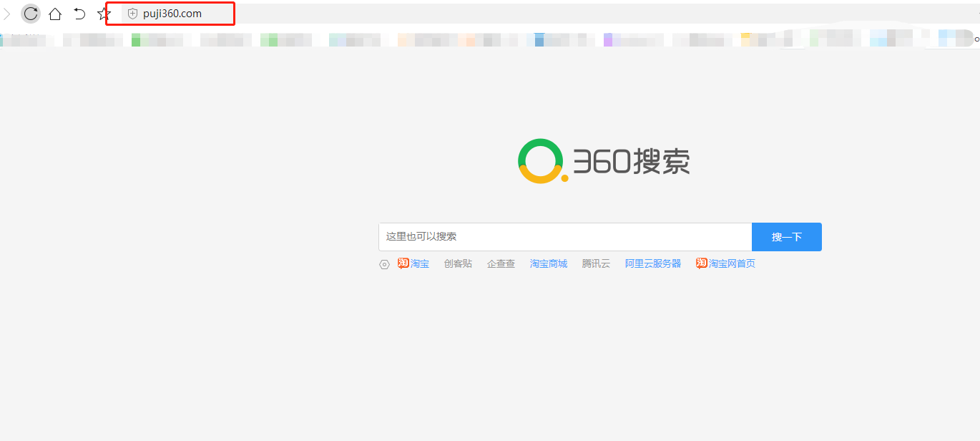
Task: Select the puji360.com address bar text
Action: point(172,14)
